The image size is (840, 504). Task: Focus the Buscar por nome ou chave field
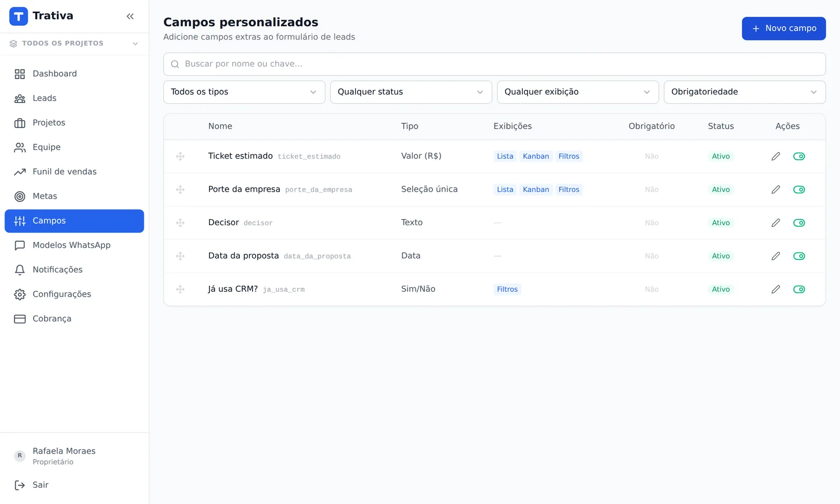[x=494, y=64]
